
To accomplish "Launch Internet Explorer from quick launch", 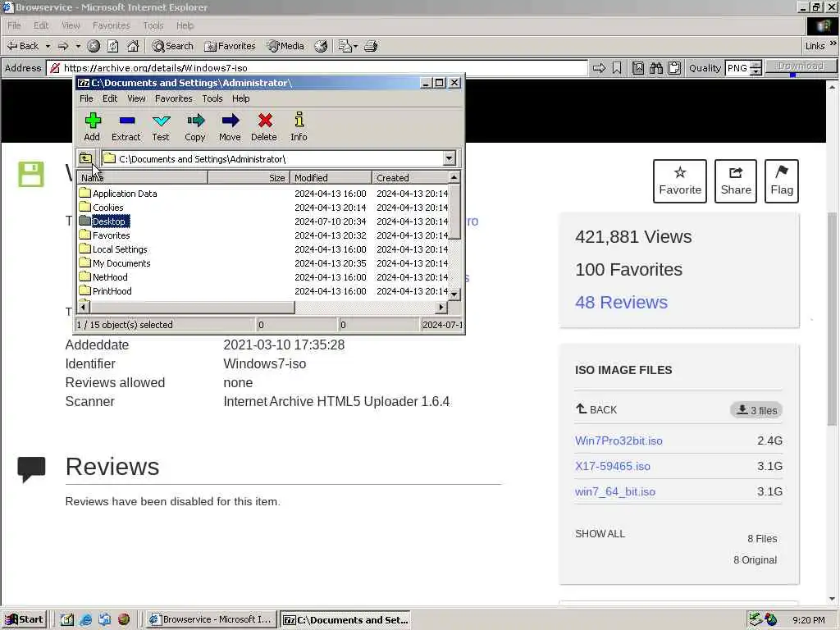I will point(85,619).
